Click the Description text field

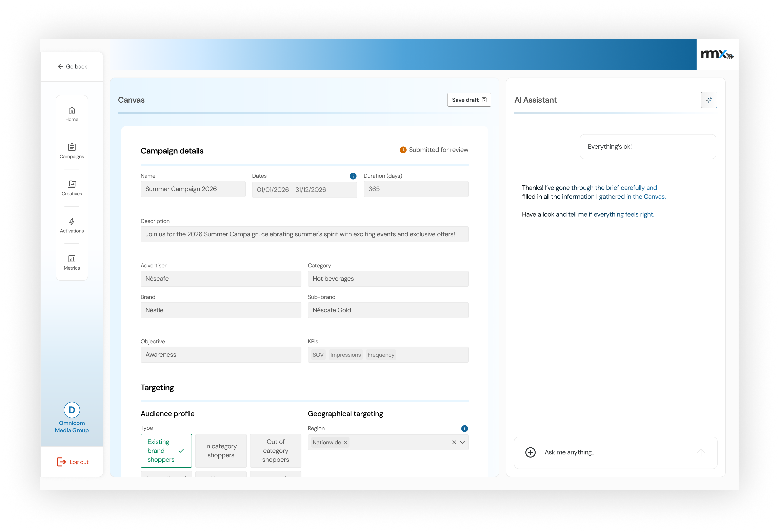[x=304, y=234]
